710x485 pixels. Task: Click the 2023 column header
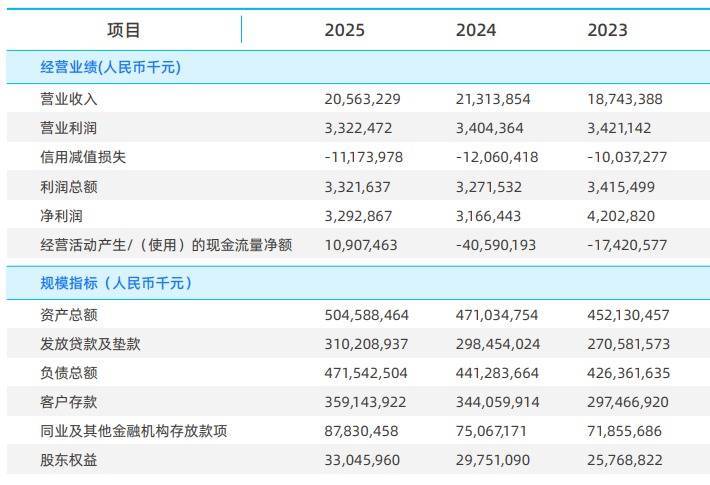(x=608, y=30)
